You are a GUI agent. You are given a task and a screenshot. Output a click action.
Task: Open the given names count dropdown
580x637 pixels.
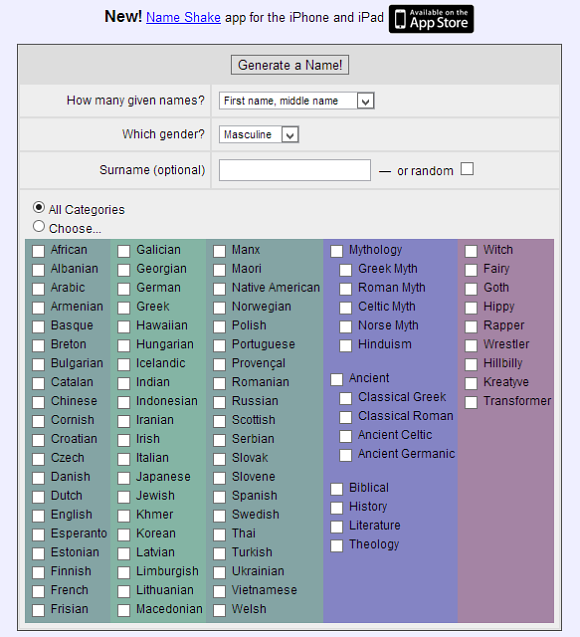click(296, 101)
